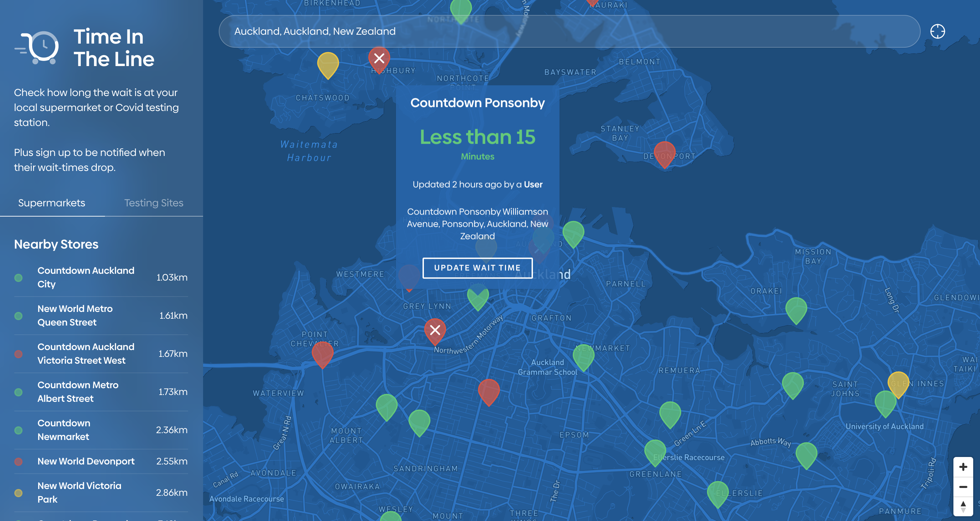The height and width of the screenshot is (521, 980).
Task: Click the green pin below the popup card
Action: pyautogui.click(x=478, y=299)
